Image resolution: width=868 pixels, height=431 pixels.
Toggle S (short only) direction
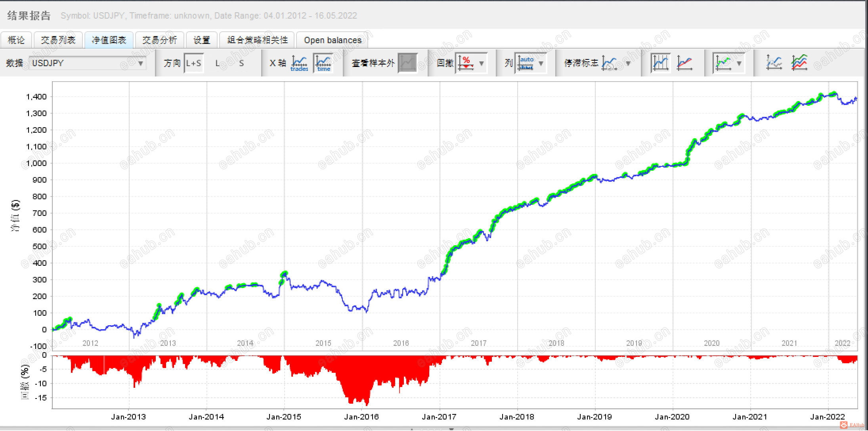pyautogui.click(x=241, y=63)
